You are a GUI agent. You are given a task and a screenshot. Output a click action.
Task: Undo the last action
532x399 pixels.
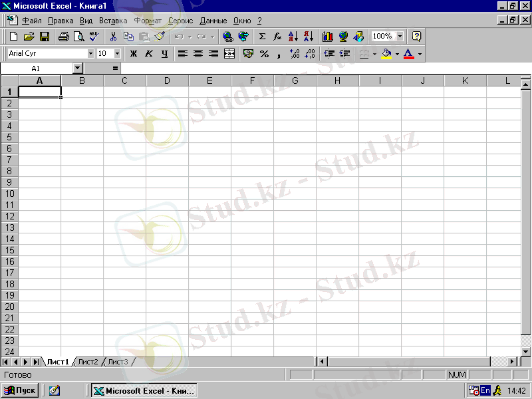tap(179, 37)
